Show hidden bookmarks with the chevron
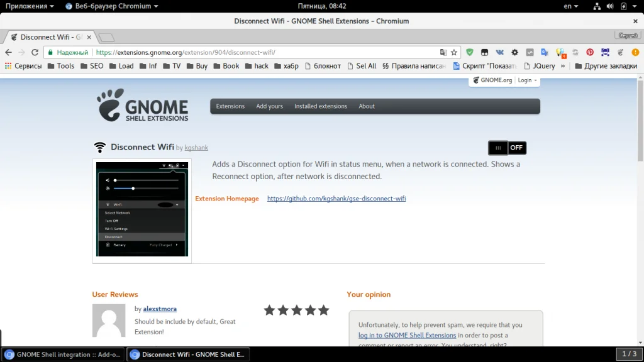 [563, 65]
